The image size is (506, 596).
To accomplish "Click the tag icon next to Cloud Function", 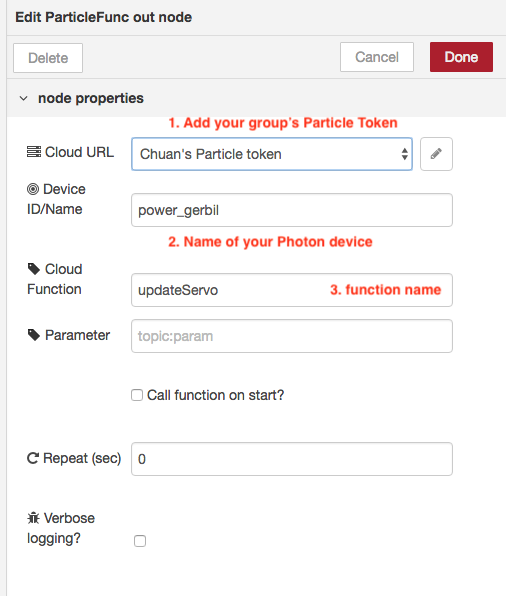I will coord(33,269).
